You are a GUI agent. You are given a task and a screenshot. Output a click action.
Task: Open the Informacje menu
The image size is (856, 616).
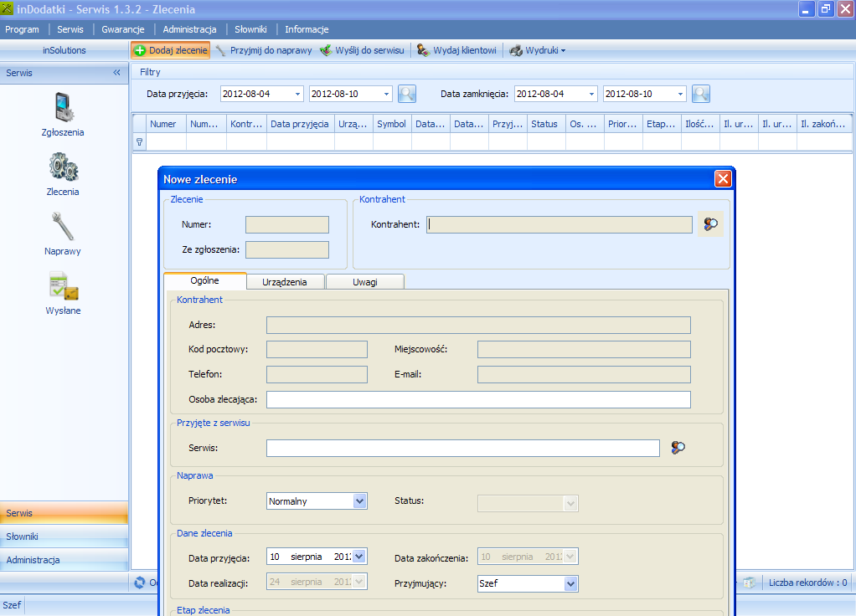pyautogui.click(x=307, y=29)
